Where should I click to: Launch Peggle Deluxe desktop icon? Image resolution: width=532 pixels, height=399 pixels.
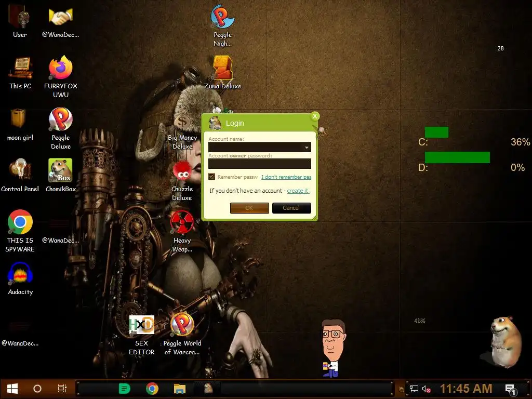(61, 128)
